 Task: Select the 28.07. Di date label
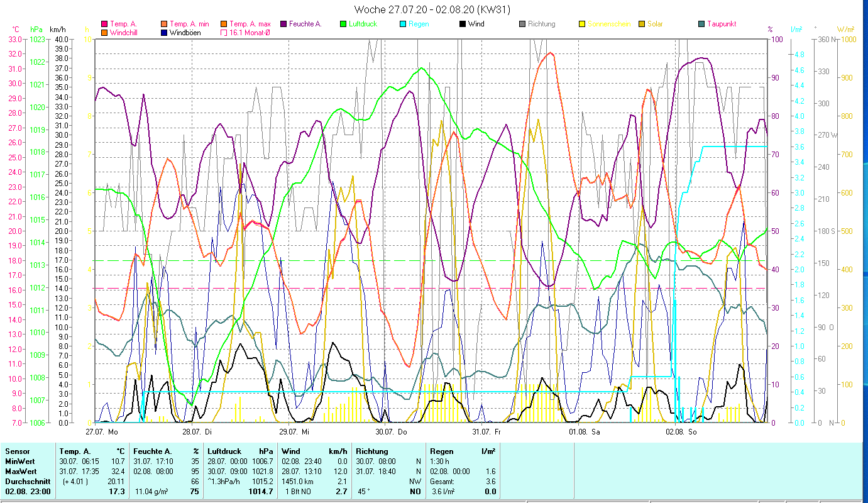[x=197, y=432]
